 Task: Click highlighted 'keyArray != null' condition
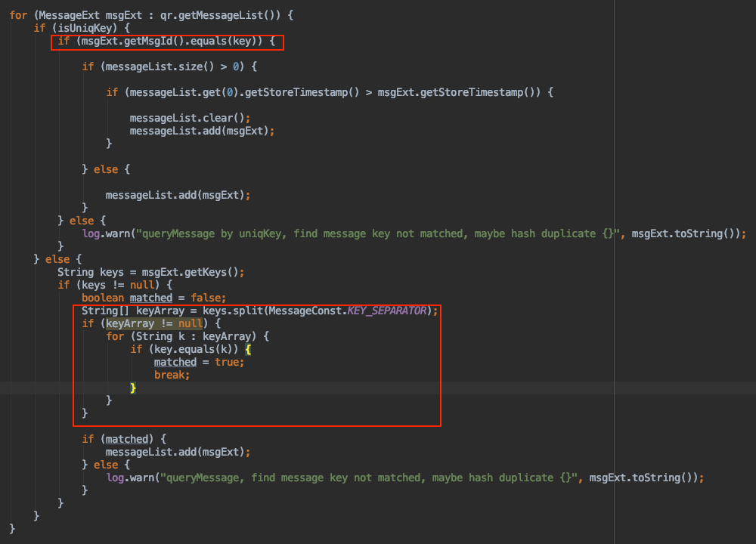[x=154, y=324]
